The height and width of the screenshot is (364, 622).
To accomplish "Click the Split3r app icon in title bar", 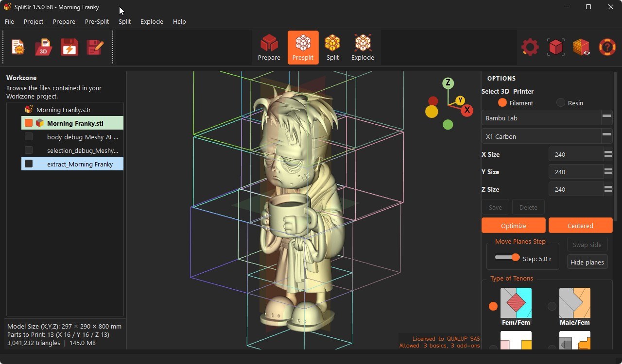I will click(7, 7).
